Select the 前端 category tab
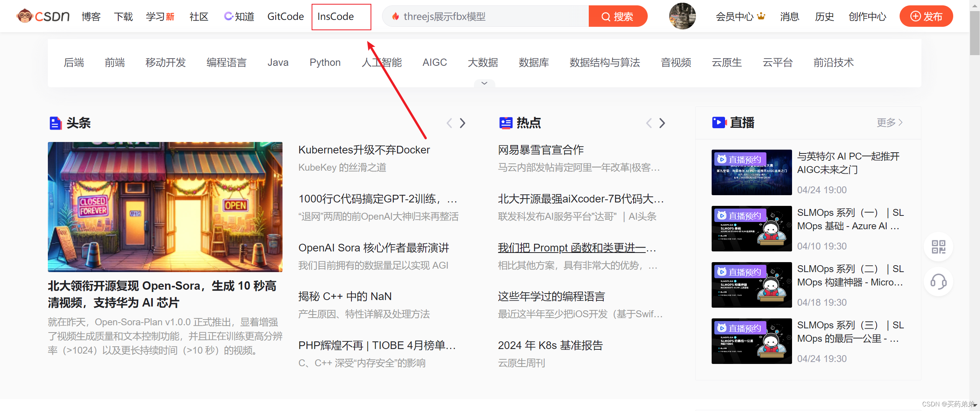The height and width of the screenshot is (411, 980). coord(115,62)
